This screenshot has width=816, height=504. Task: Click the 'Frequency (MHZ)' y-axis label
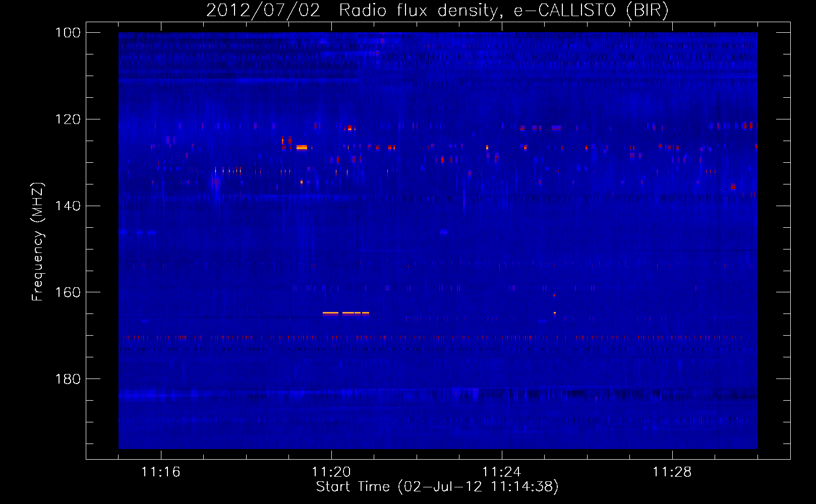tap(38, 242)
